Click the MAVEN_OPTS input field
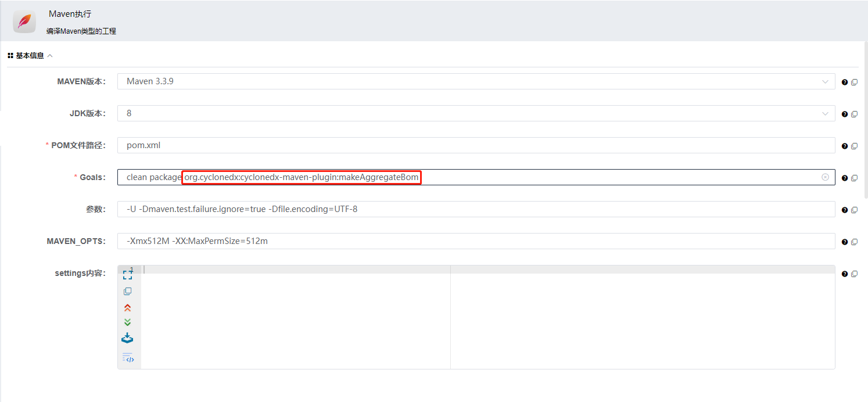 pos(476,241)
